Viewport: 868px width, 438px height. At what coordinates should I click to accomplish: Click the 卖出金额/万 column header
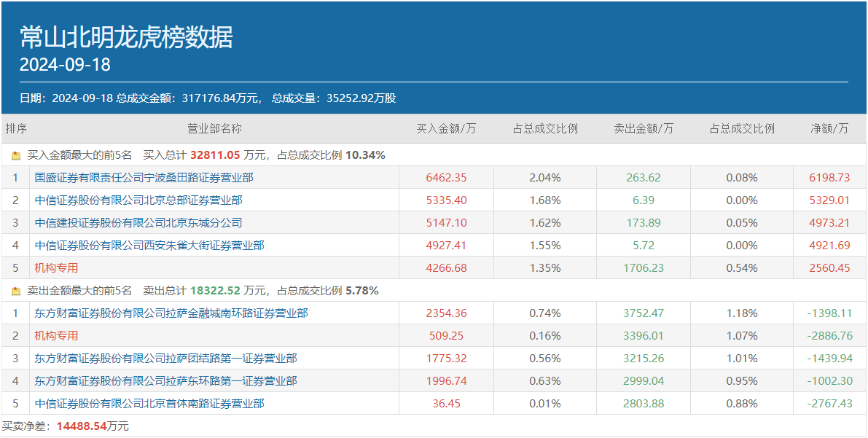click(x=644, y=129)
